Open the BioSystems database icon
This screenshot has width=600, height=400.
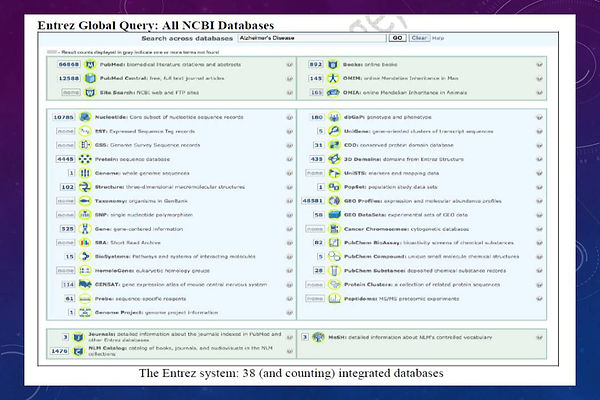(85, 256)
